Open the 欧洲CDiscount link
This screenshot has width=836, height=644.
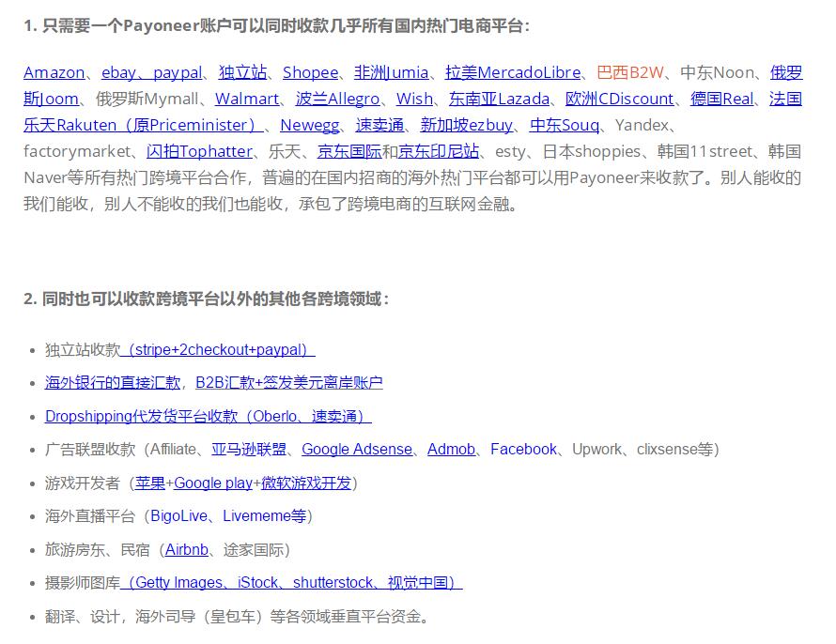click(x=620, y=99)
